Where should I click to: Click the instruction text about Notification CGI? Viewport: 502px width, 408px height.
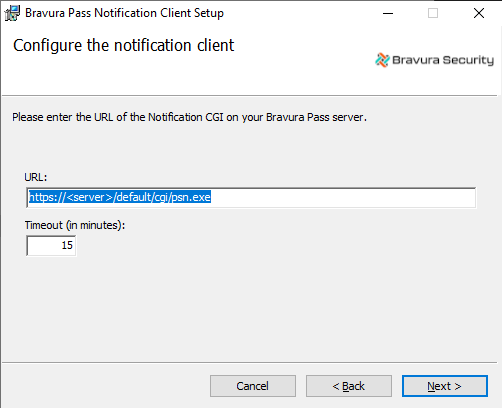pyautogui.click(x=189, y=117)
